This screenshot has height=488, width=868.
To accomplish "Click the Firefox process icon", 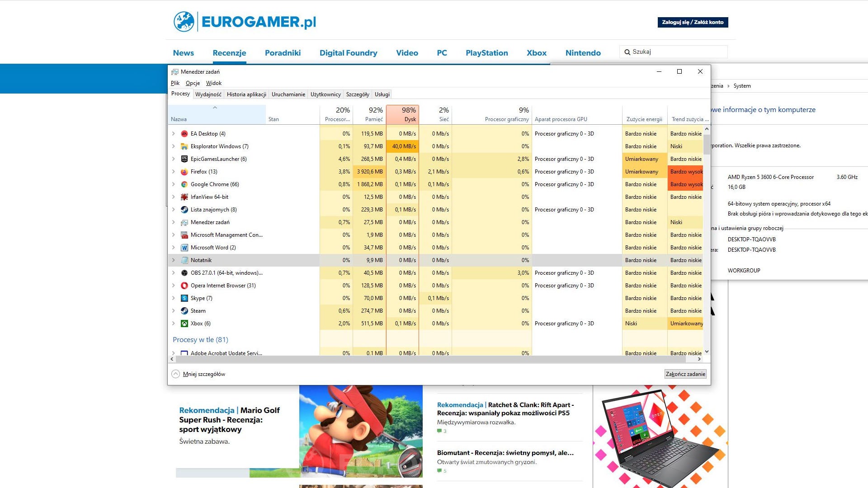I will coord(184,172).
